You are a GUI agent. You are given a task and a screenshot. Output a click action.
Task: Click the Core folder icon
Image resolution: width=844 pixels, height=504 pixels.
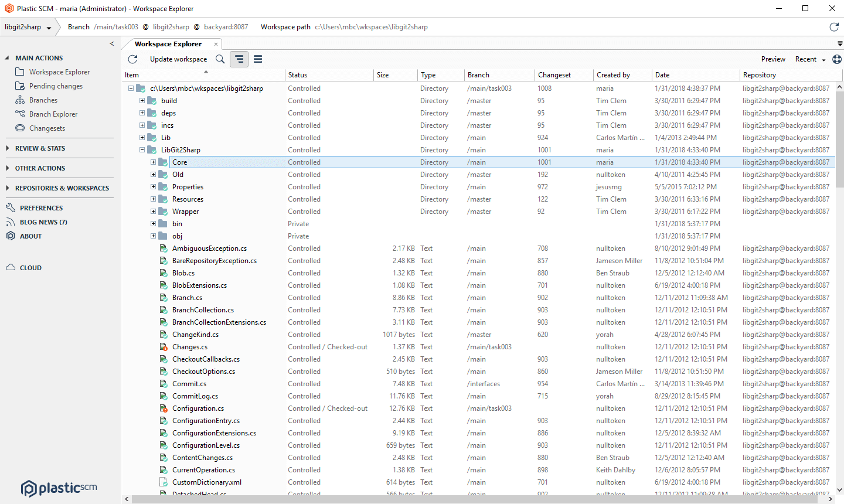pos(164,162)
